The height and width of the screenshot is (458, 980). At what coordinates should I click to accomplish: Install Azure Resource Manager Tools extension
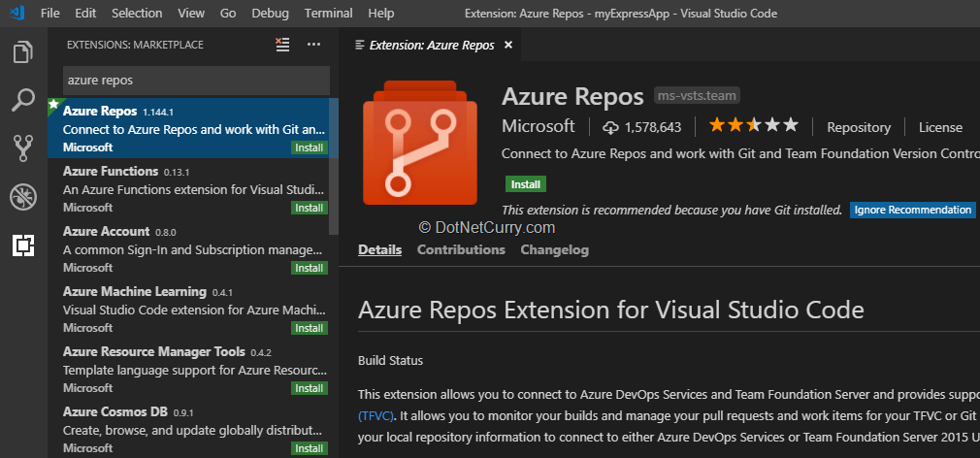(x=309, y=388)
